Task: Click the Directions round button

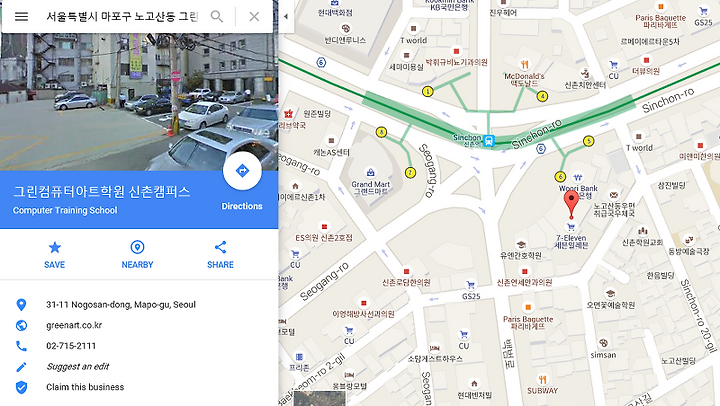Action: (x=242, y=171)
